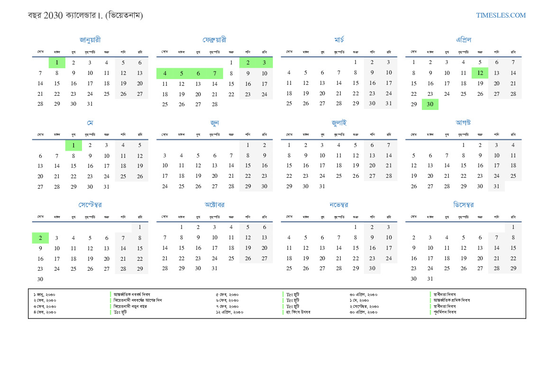The image size is (554, 392).
Task: Click highlighted January 1 holiday cell
Action: pos(57,63)
